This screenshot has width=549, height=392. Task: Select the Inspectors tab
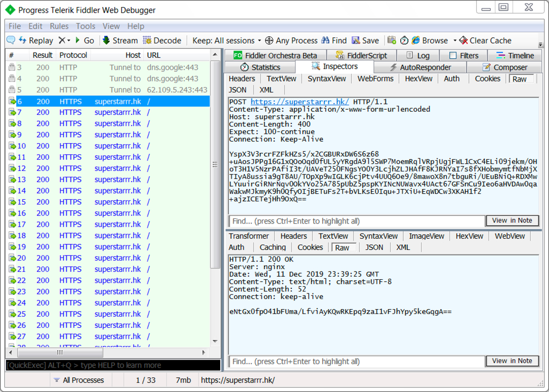335,66
